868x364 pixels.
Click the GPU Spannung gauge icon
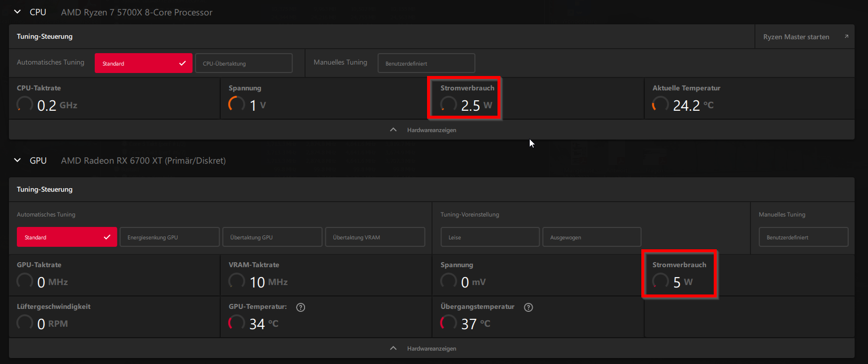(448, 281)
